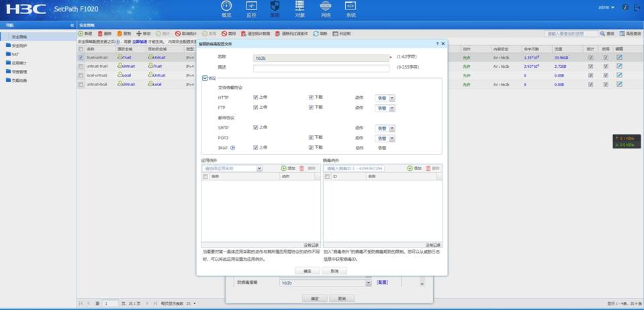Click the dialog help question mark

[437, 44]
